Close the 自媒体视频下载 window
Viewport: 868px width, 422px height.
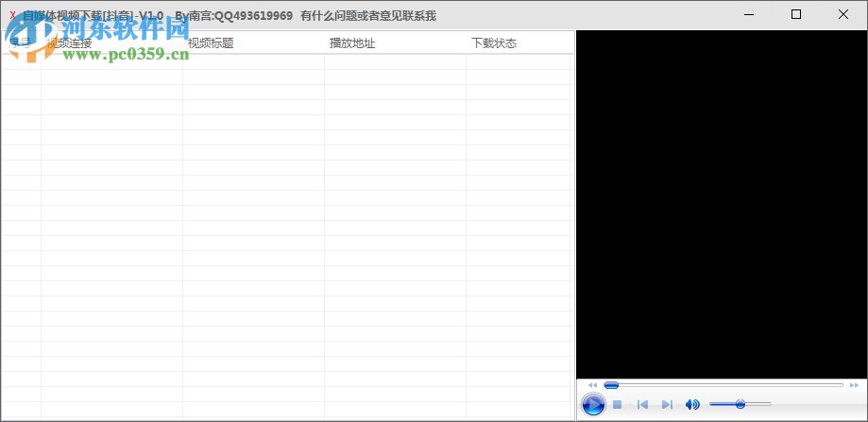tap(843, 15)
